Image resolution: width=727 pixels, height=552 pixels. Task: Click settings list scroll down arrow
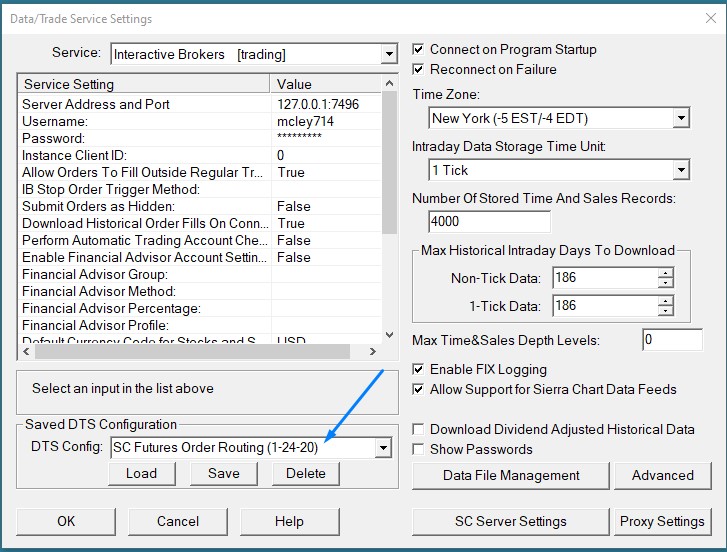point(389,335)
